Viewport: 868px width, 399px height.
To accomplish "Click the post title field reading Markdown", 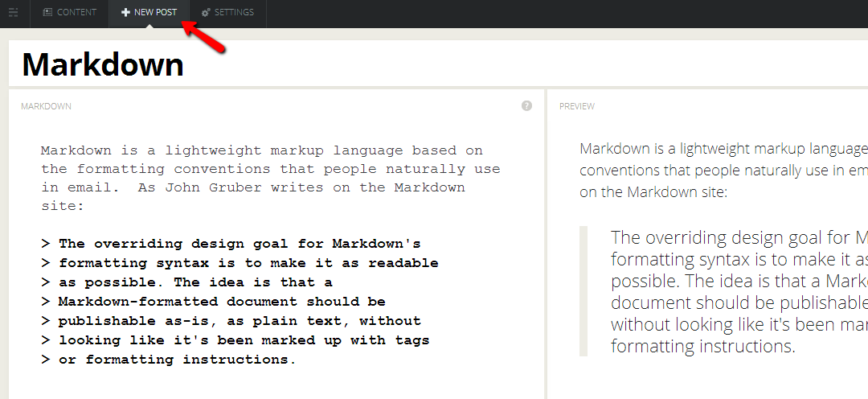I will point(103,64).
